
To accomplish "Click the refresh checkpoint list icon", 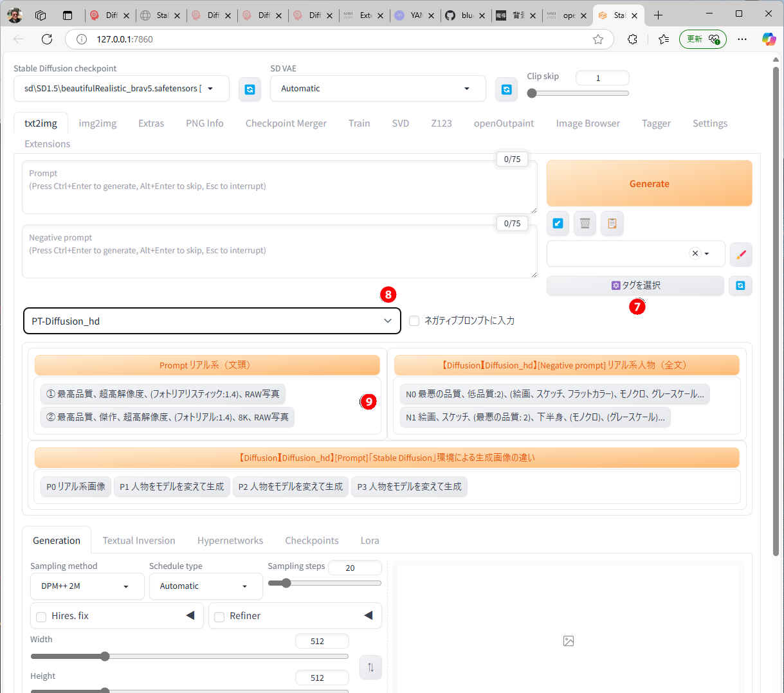I will 250,89.
